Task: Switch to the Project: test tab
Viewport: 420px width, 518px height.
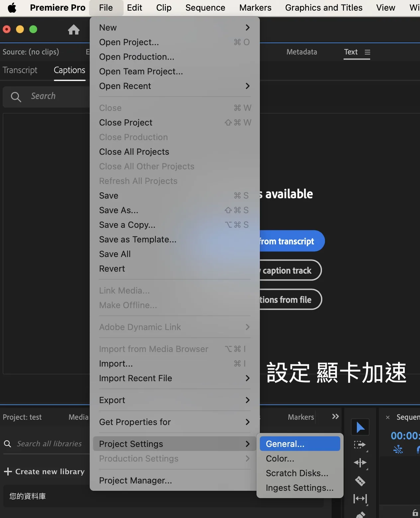Action: (22, 417)
